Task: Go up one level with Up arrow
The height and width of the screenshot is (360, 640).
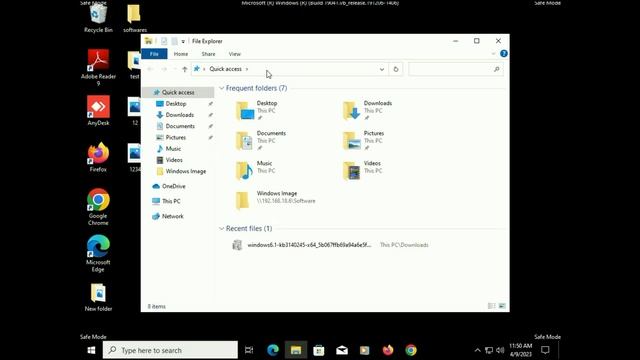Action: (x=184, y=69)
